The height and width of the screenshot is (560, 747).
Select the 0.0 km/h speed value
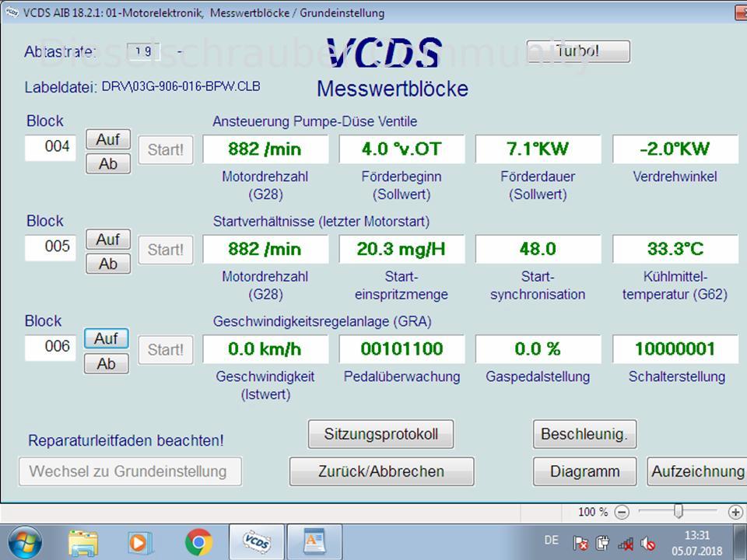click(x=265, y=349)
